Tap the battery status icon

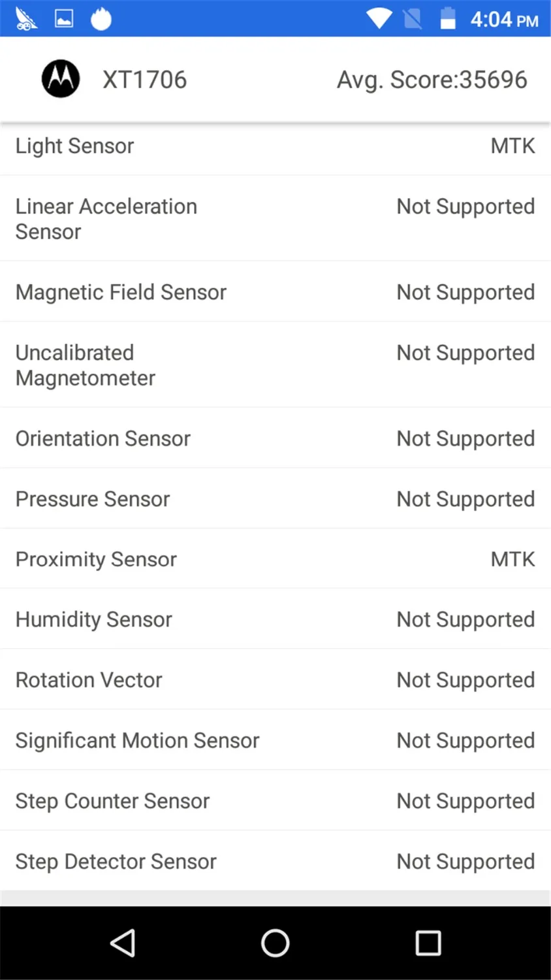coord(448,18)
